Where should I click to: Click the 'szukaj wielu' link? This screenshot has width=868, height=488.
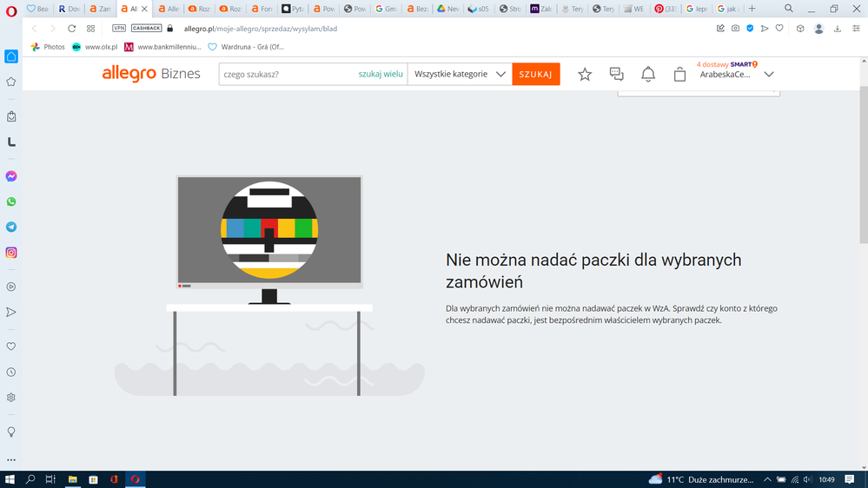click(381, 74)
